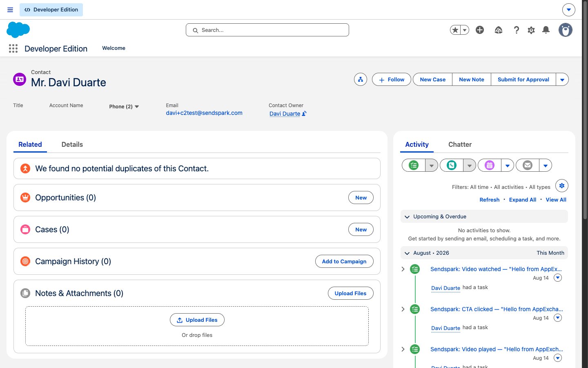The height and width of the screenshot is (368, 588).
Task: Click Expand All
Action: click(523, 200)
